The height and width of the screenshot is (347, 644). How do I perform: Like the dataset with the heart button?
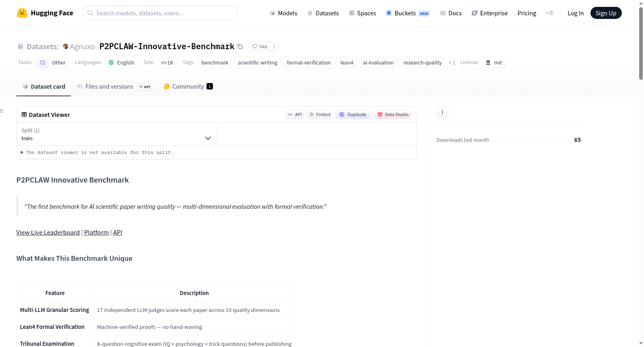coord(260,46)
